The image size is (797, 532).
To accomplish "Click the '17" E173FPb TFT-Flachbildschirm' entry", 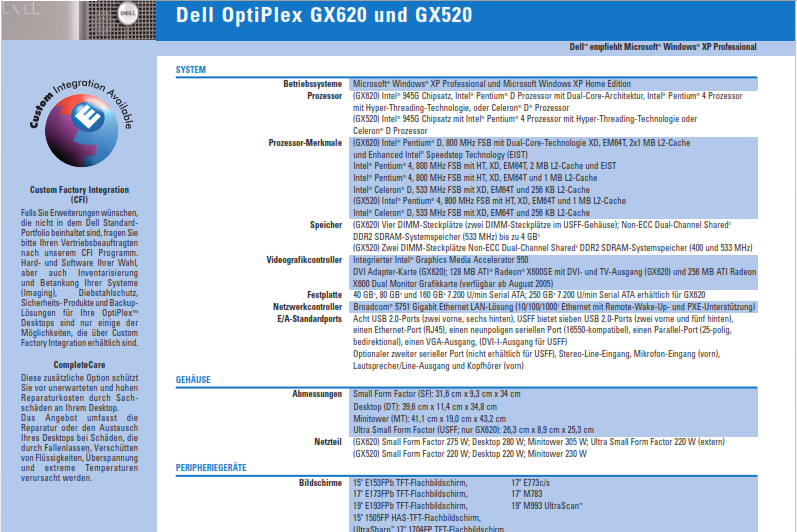I will click(x=410, y=494).
